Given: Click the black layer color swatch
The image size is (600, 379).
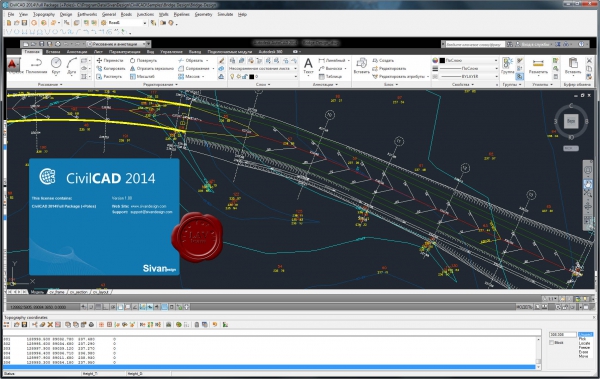Looking at the screenshot, I should tap(251, 77).
